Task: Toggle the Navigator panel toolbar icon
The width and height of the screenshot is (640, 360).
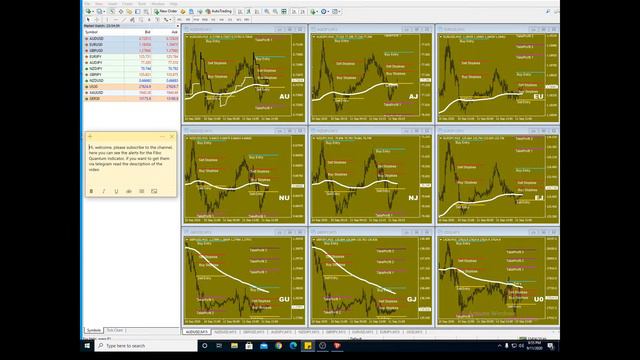Action: coord(129,11)
